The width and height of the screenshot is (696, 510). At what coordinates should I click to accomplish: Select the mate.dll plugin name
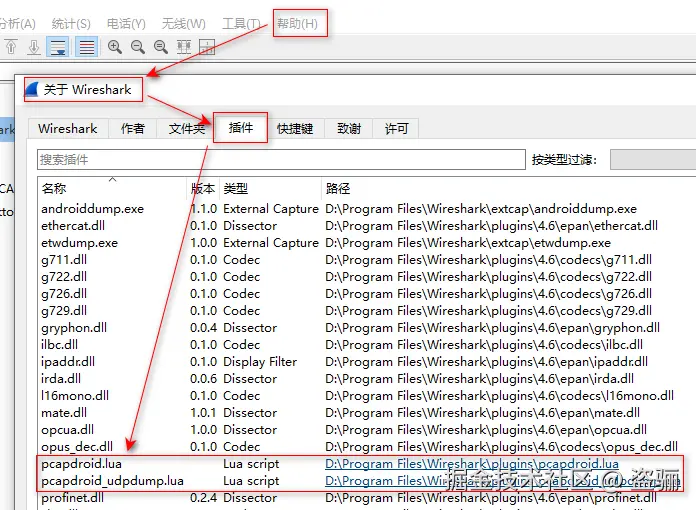pos(64,413)
